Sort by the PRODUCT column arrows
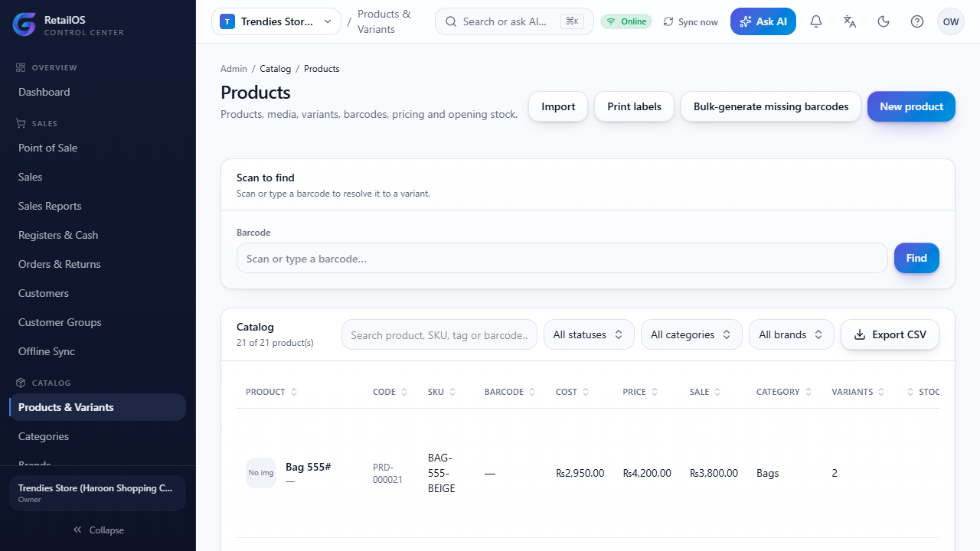The height and width of the screenshot is (551, 980). pyautogui.click(x=294, y=392)
